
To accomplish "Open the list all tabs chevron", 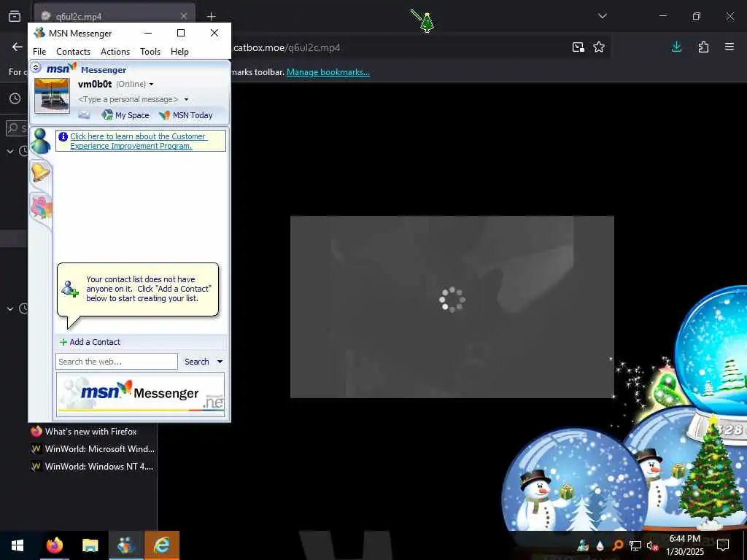I will tap(602, 16).
